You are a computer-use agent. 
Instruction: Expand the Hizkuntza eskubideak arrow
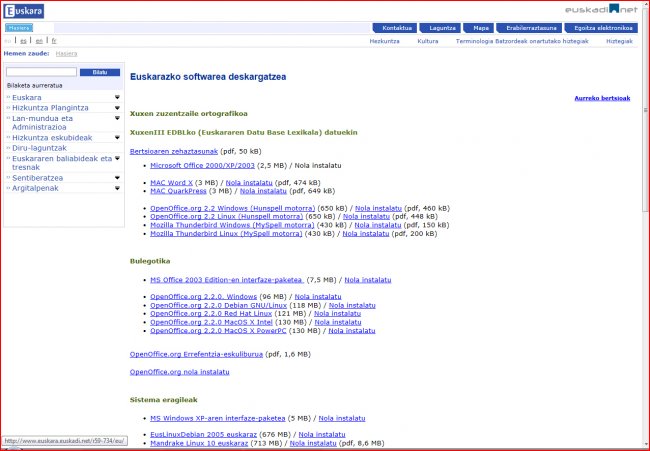117,137
